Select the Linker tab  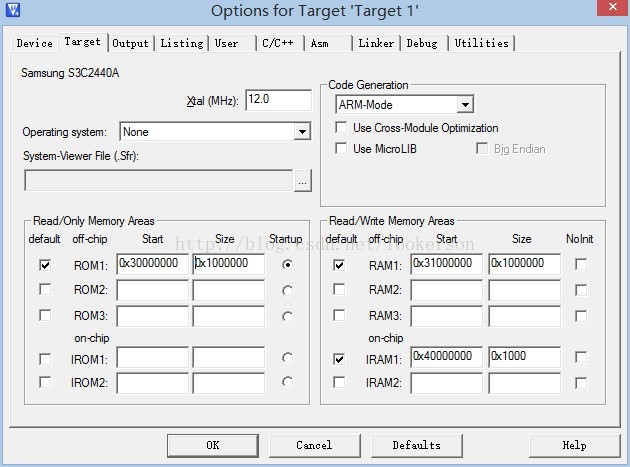(x=376, y=43)
